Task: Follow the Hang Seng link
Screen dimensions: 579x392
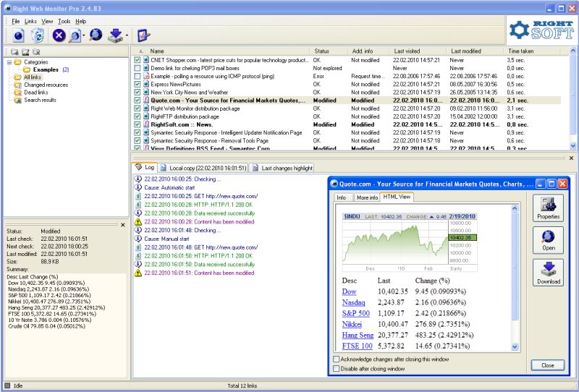Action: click(358, 335)
